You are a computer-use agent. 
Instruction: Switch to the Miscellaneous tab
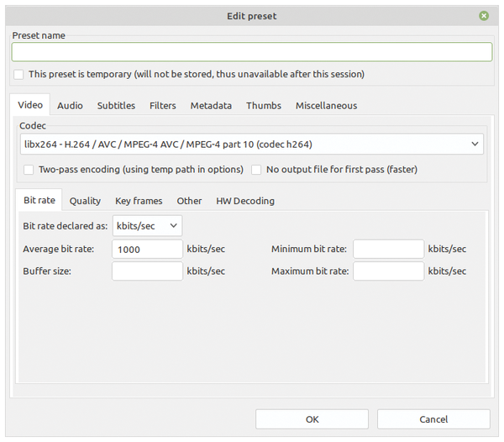(x=326, y=105)
